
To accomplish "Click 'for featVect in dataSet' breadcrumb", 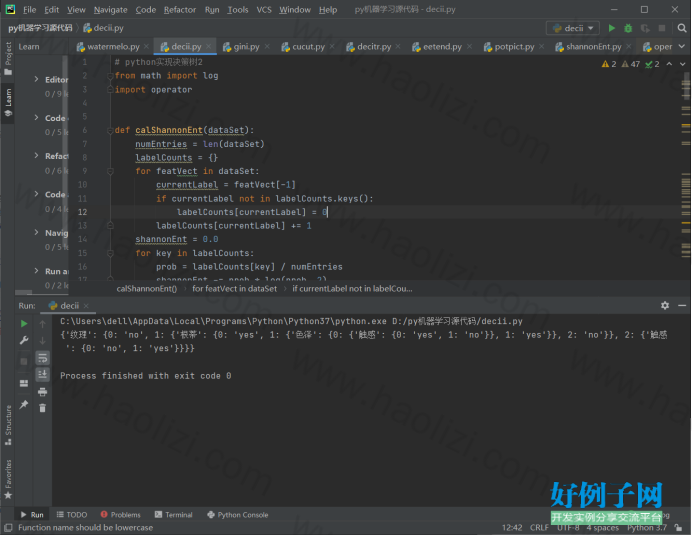I will (234, 289).
